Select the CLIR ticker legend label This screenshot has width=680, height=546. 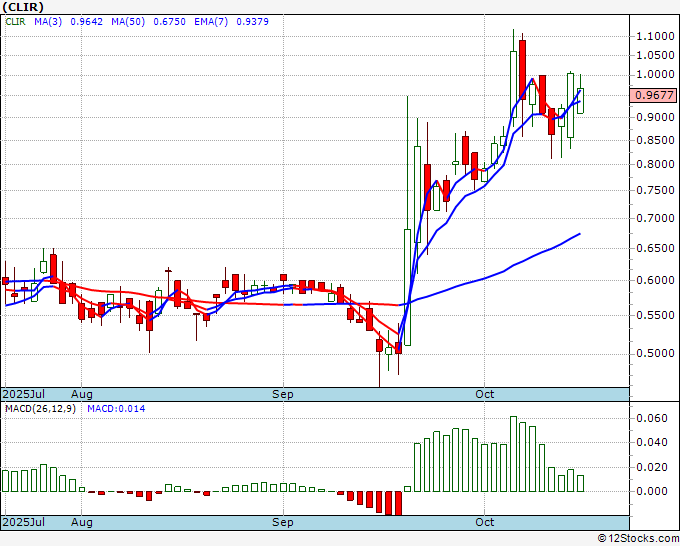(x=16, y=22)
